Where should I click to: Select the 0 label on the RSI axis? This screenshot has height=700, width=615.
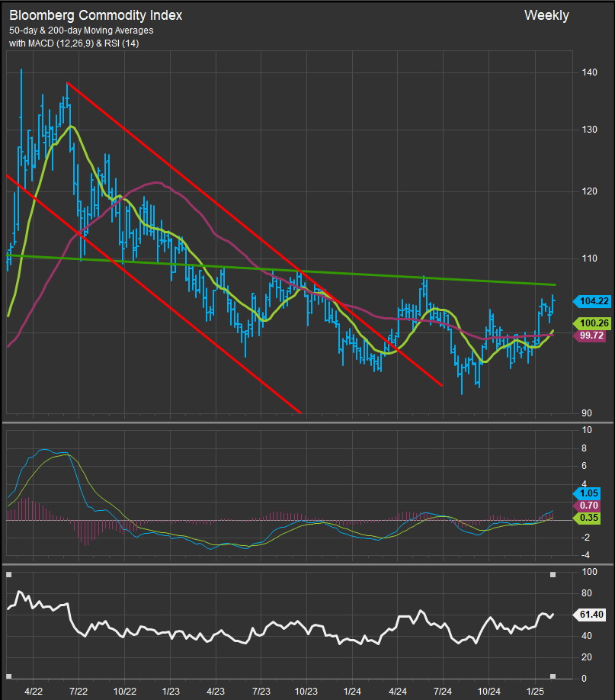tap(585, 679)
